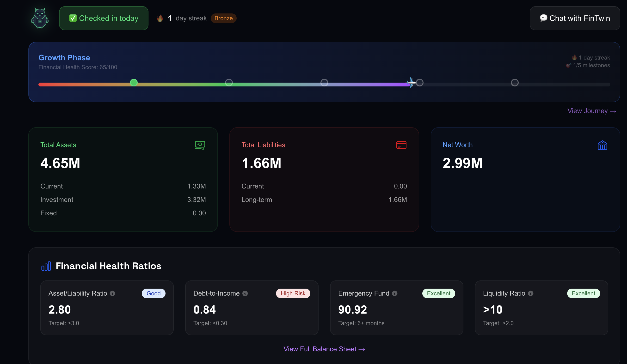Click the completed green milestone dot

click(x=134, y=83)
